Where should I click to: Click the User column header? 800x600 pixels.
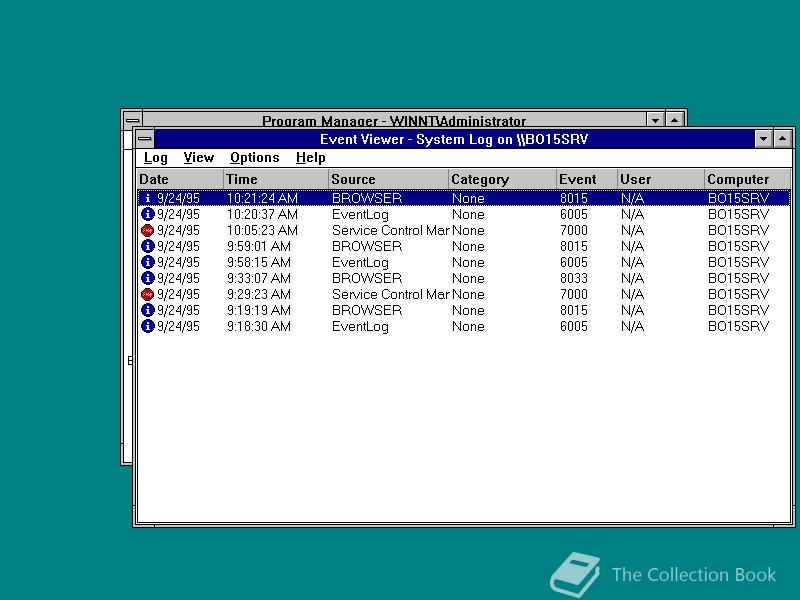[x=661, y=179]
